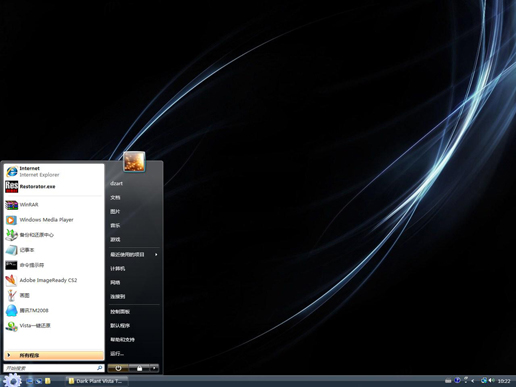Click the lock button in Start menu
This screenshot has width=516, height=387.
(x=139, y=368)
